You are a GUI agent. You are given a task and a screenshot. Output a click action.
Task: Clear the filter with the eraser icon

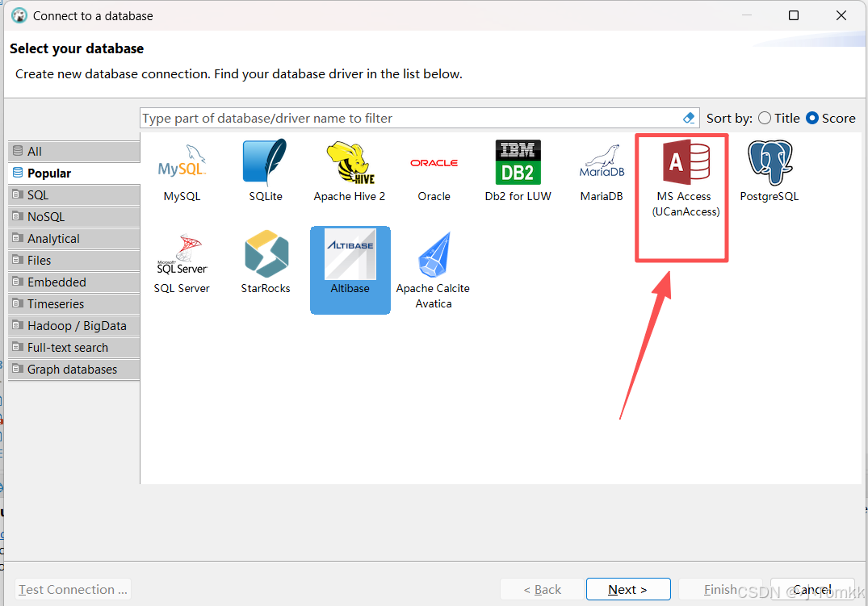[x=689, y=118]
